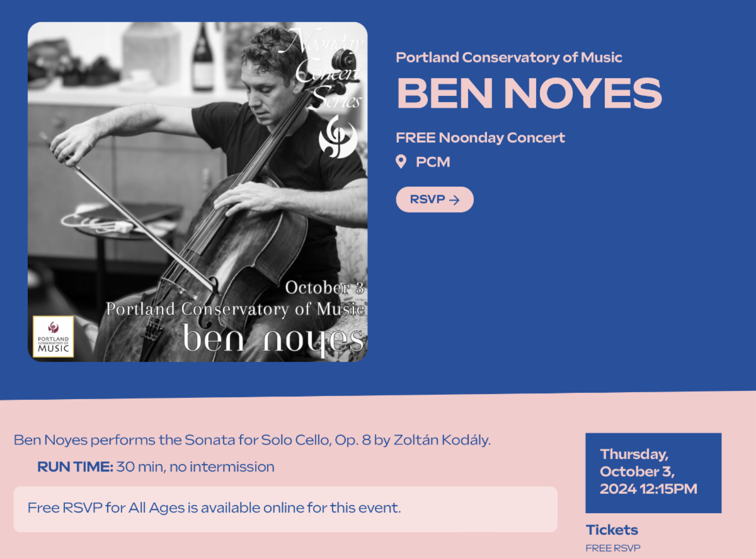Click the white Portland Conservatory text on poster
This screenshot has width=756, height=558.
pyautogui.click(x=235, y=310)
